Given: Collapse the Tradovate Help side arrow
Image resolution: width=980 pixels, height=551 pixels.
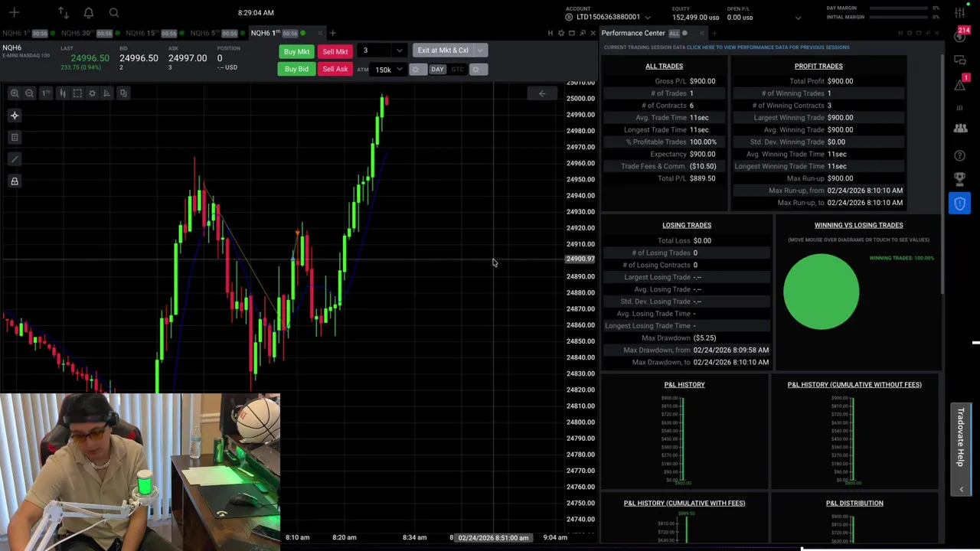Looking at the screenshot, I should click(962, 489).
